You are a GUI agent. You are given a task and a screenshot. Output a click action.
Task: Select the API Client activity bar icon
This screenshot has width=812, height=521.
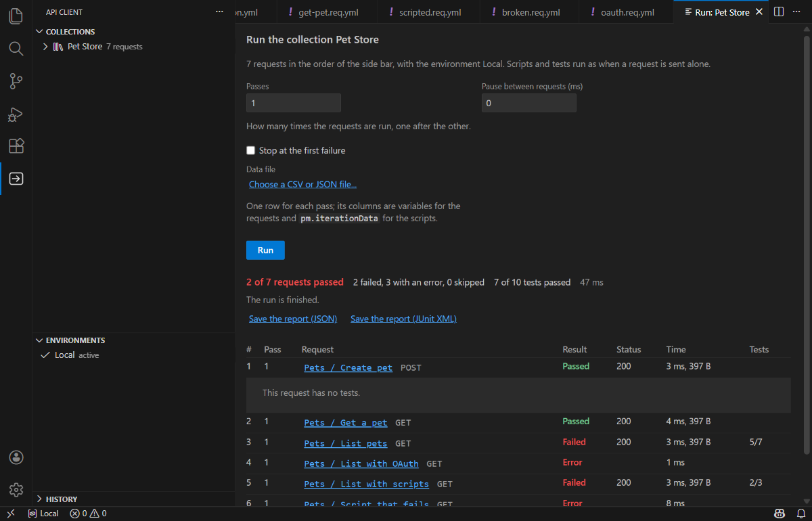point(16,179)
